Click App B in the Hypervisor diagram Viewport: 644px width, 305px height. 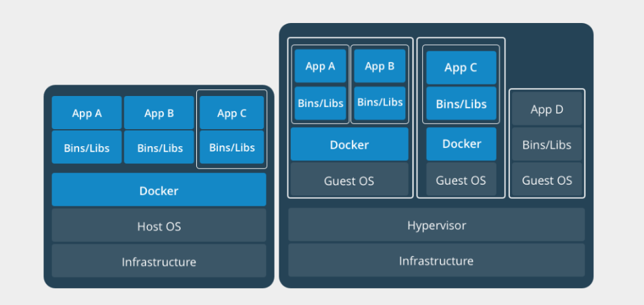click(379, 66)
